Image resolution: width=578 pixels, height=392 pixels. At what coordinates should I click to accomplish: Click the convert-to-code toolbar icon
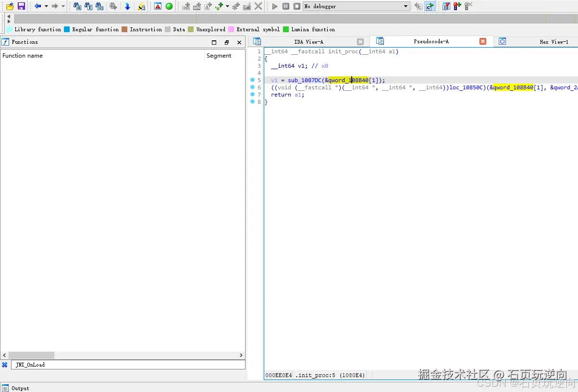pos(186,6)
